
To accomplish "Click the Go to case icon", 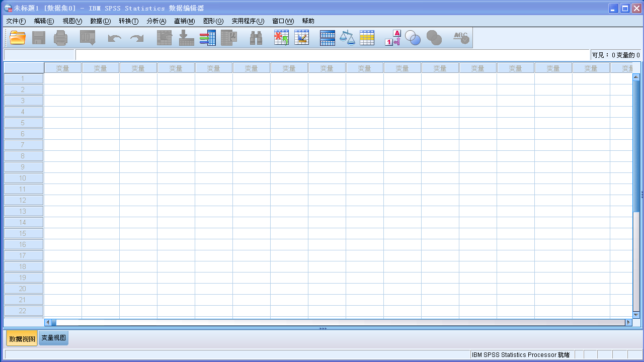I will 165,38.
